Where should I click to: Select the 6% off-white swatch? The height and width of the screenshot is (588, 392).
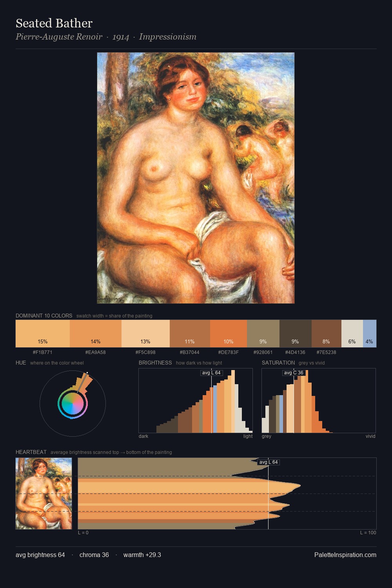coord(352,334)
